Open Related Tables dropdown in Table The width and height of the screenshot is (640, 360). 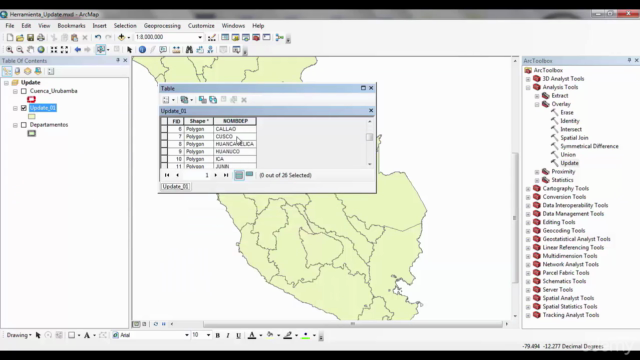click(187, 100)
